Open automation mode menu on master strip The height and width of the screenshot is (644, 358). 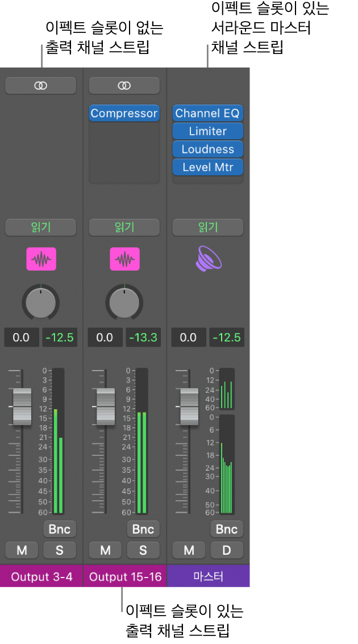coord(208,227)
